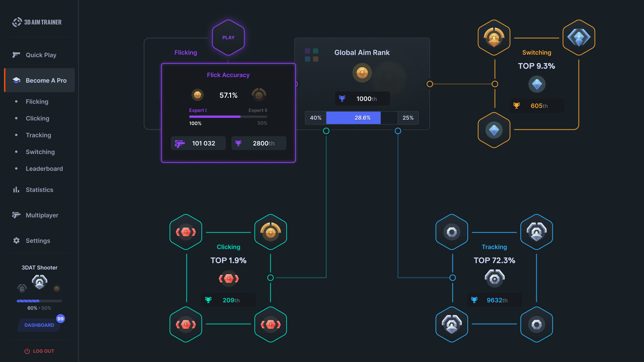This screenshot has width=644, height=362.
Task: Click the PLAY hexagon button
Action: click(x=228, y=38)
